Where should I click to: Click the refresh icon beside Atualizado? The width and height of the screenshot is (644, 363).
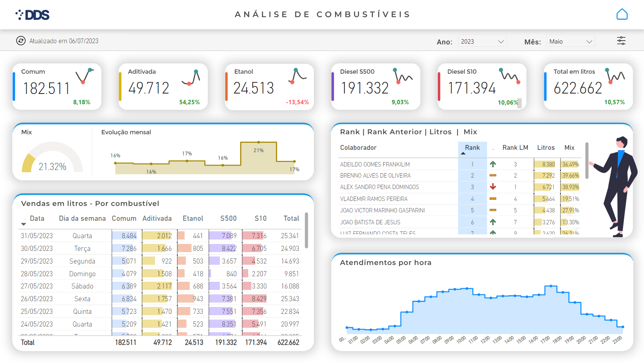point(21,41)
